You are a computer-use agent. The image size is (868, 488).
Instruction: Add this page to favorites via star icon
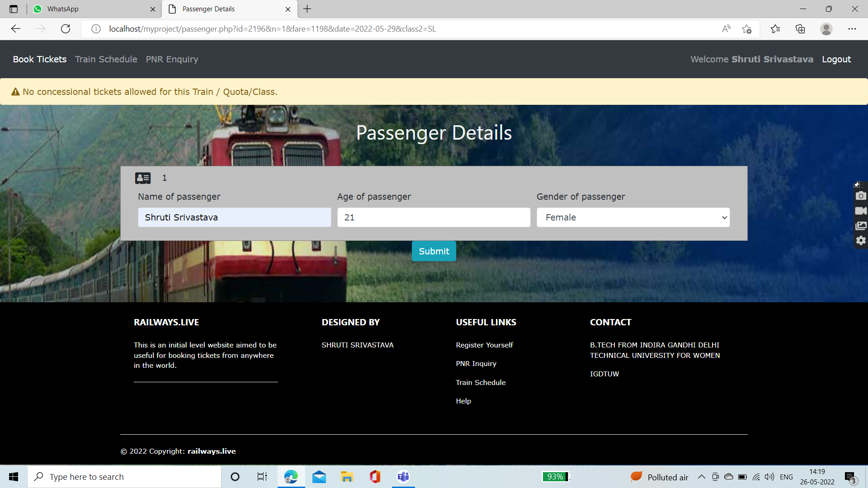click(x=747, y=28)
